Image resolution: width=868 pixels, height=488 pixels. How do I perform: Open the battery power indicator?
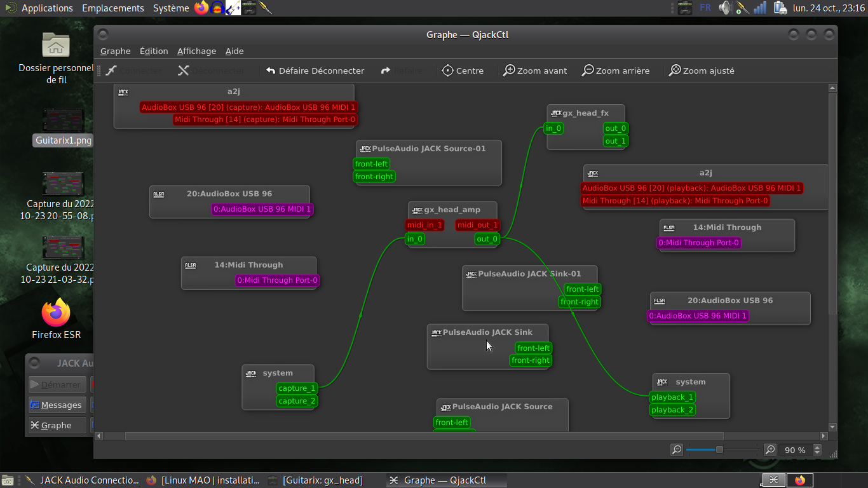click(x=780, y=8)
